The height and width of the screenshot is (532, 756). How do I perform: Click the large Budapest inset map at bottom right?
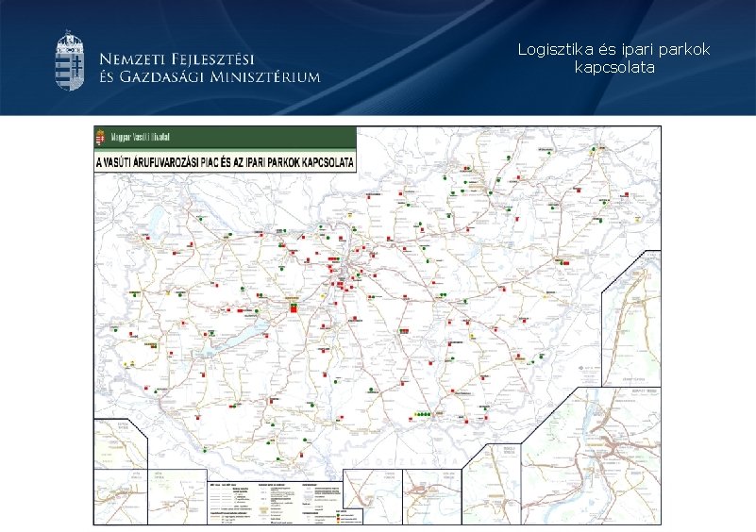tap(590, 456)
